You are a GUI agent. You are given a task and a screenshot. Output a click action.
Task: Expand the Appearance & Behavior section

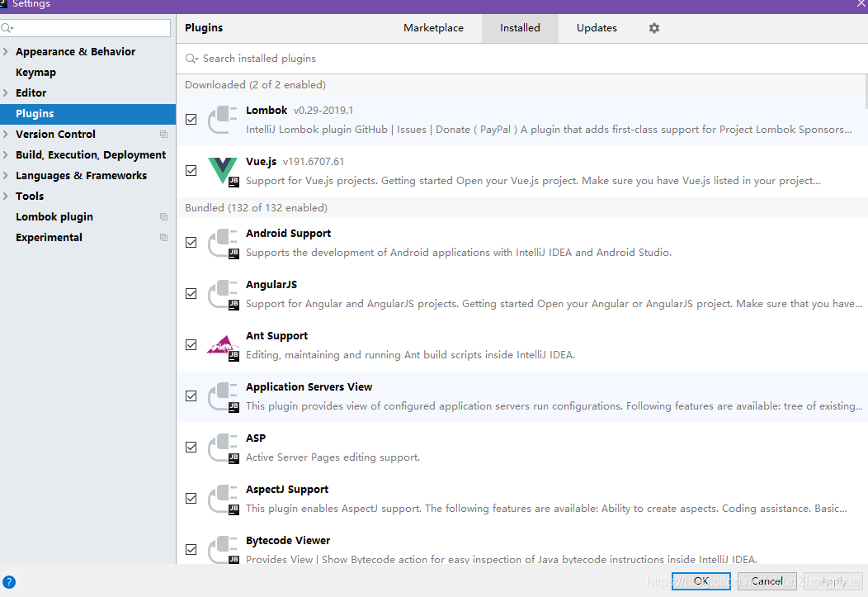[x=6, y=51]
